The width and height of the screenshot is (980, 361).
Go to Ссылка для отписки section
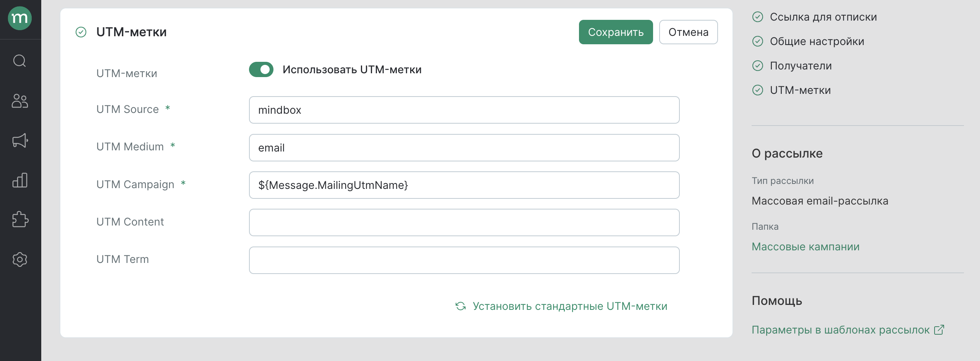coord(823,17)
